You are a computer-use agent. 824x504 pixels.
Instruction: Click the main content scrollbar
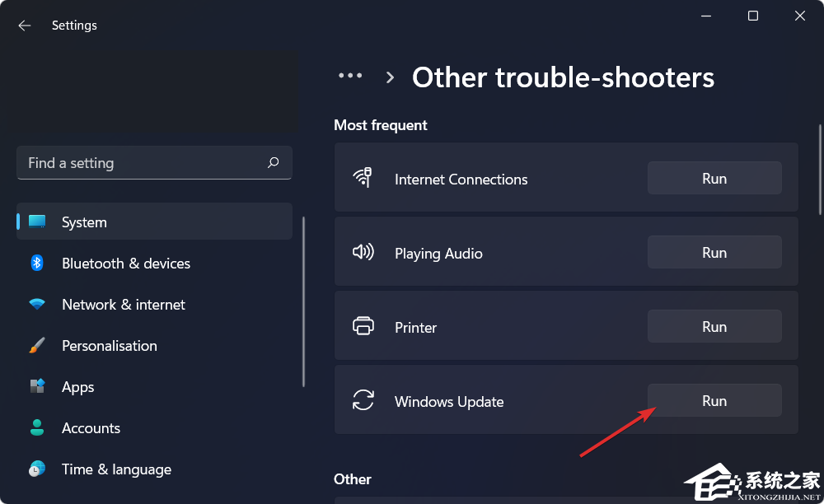coord(820,170)
